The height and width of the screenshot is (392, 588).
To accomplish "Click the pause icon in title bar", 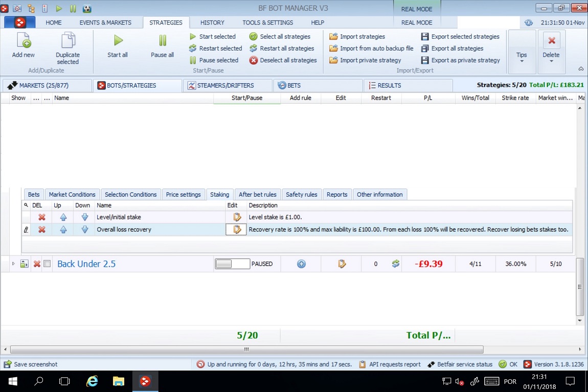I will click(73, 8).
